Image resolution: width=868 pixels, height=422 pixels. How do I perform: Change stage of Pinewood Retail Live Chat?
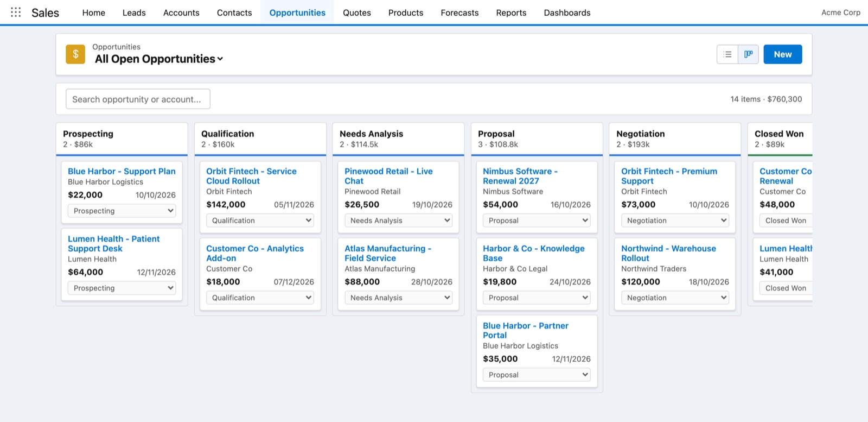[x=398, y=221]
